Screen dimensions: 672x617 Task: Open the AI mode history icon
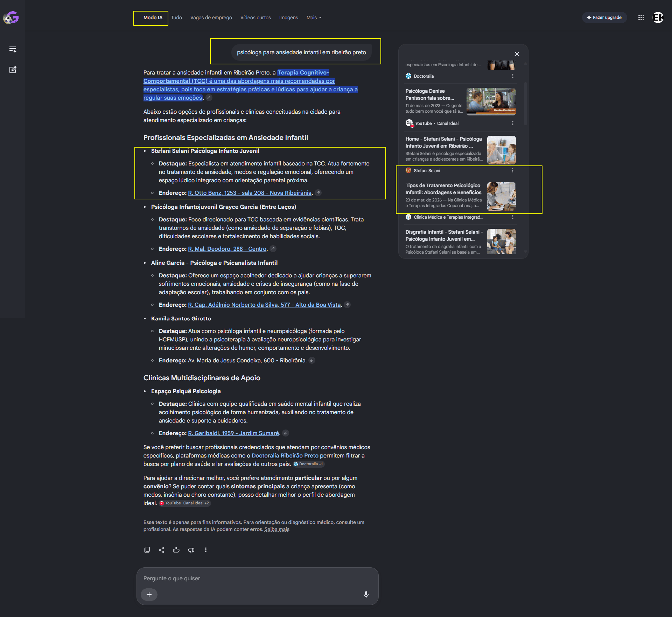point(13,49)
